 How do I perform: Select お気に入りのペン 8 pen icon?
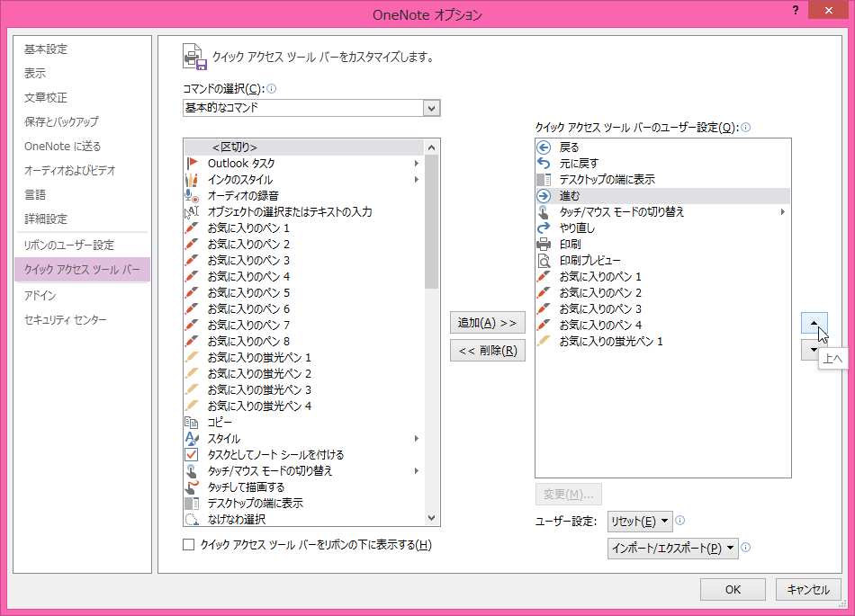(x=192, y=341)
